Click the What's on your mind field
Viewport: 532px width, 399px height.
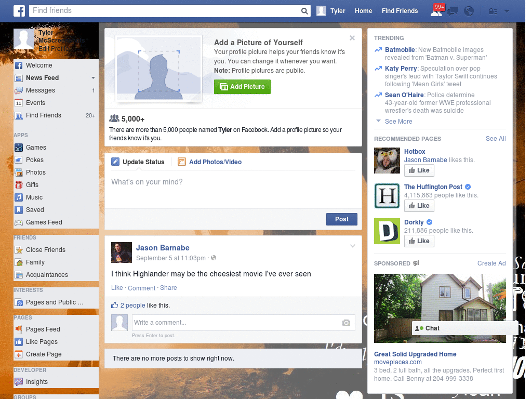click(x=233, y=189)
